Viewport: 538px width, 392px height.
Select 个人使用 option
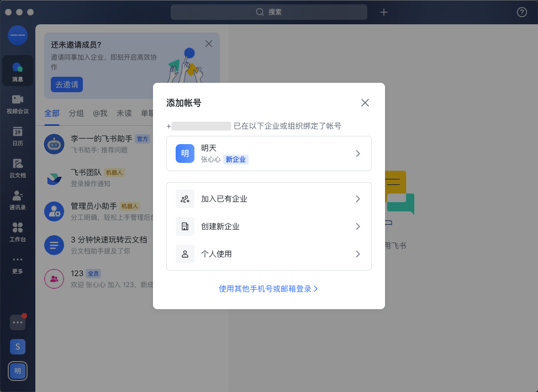[269, 254]
